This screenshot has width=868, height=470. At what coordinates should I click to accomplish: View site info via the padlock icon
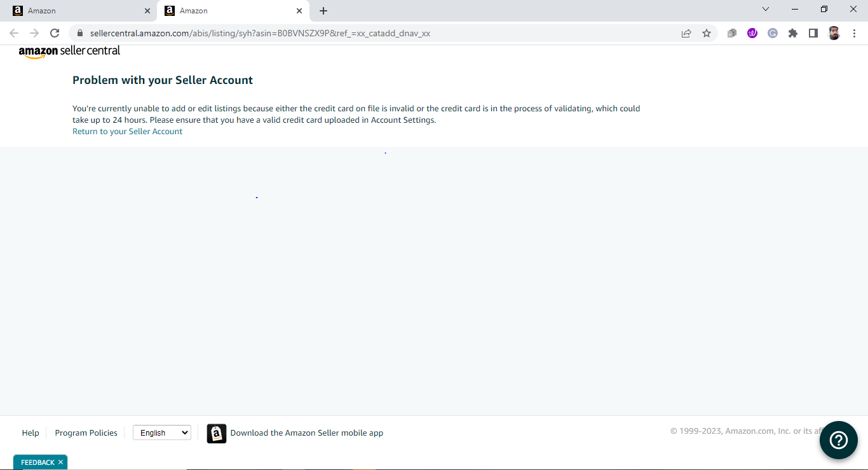click(80, 33)
